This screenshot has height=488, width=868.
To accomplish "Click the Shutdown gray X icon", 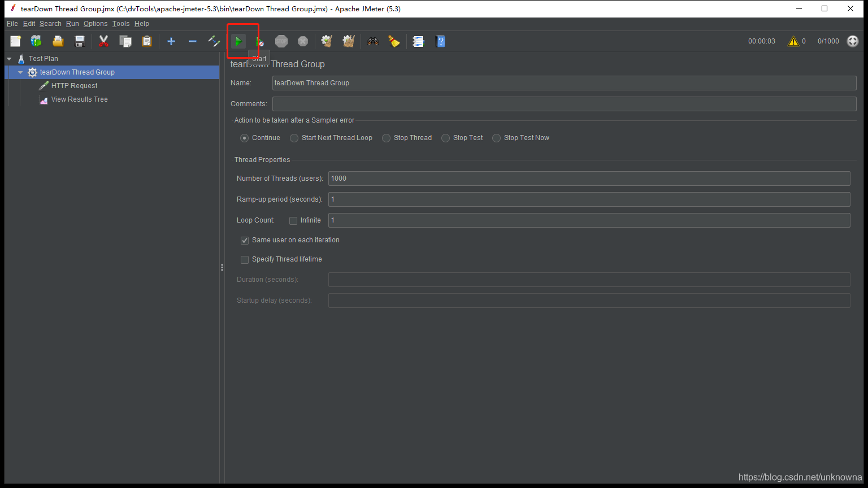I will point(303,41).
